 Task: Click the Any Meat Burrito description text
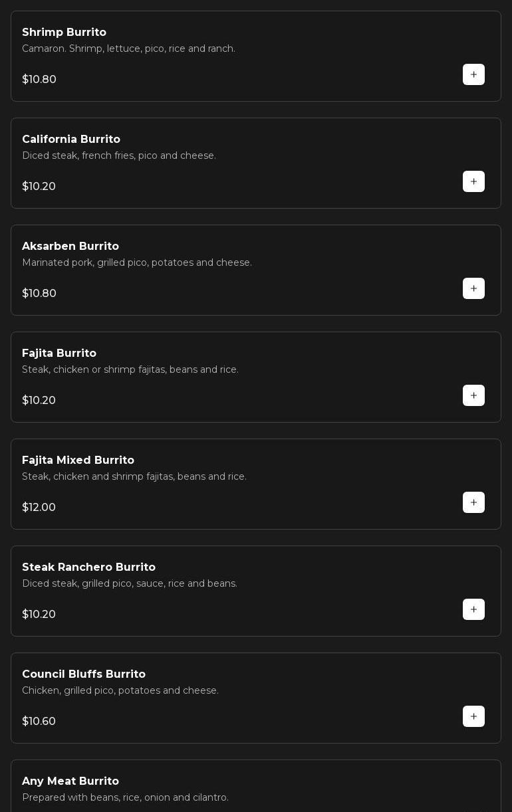point(125,797)
